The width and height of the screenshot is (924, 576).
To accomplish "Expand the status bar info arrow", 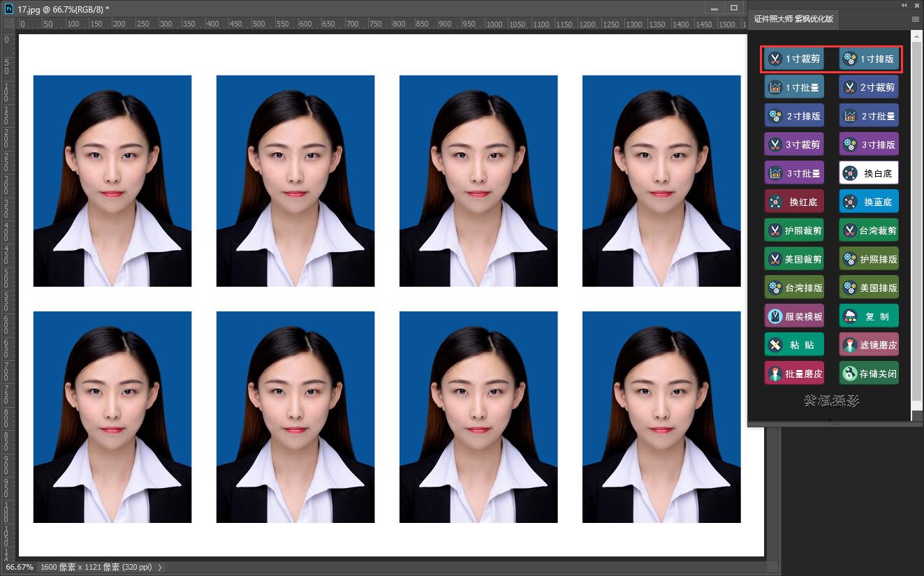I will (x=160, y=568).
